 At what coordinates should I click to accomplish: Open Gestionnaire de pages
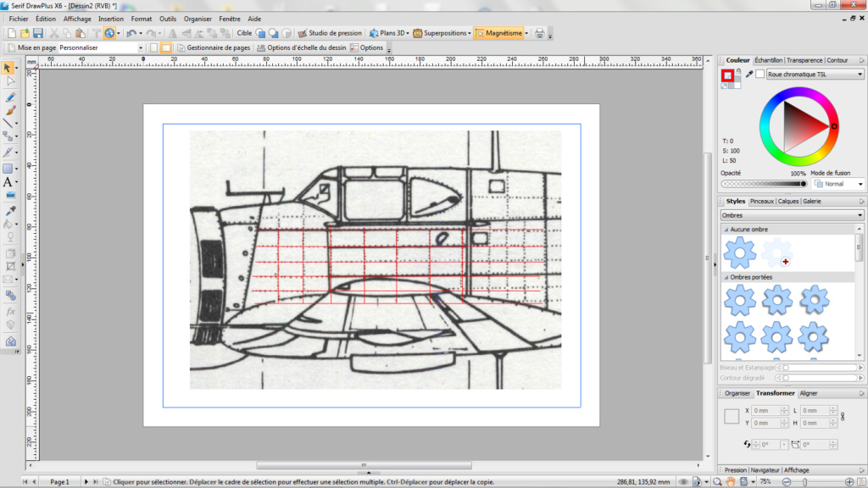coord(214,47)
